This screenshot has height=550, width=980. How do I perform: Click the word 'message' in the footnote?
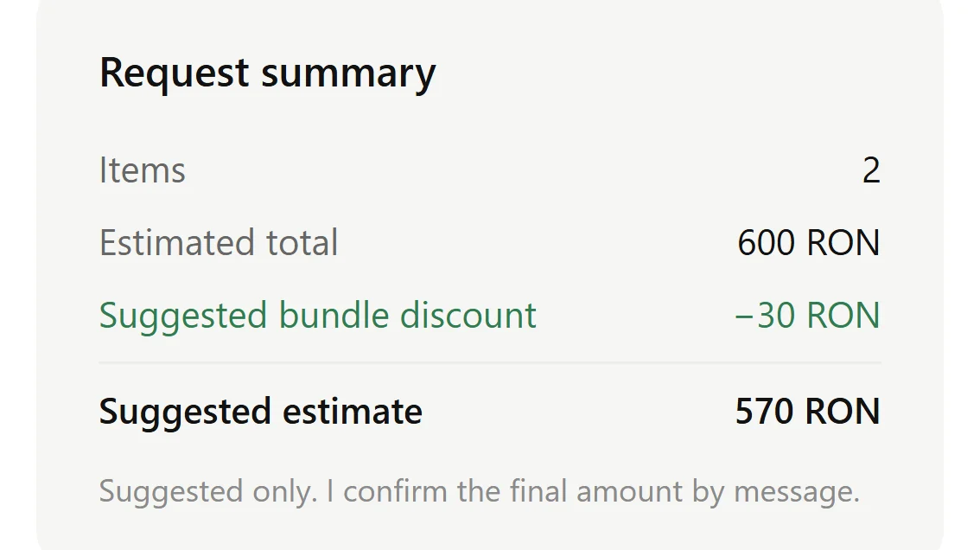[797, 493]
